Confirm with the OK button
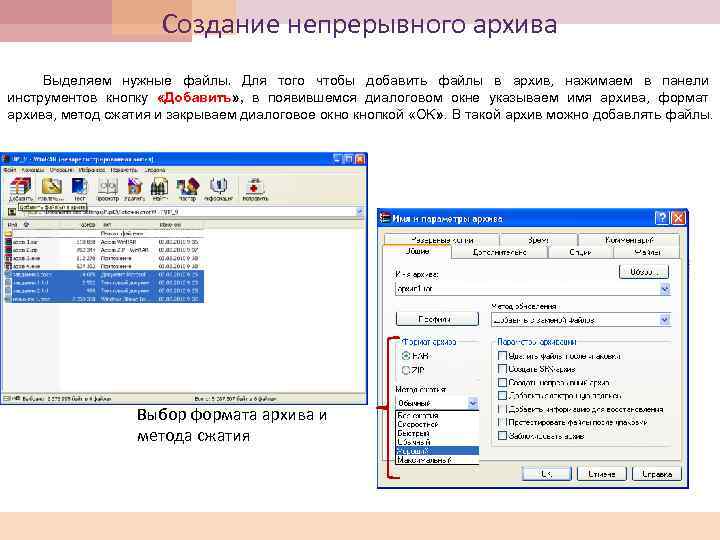Image resolution: width=720 pixels, height=540 pixels. click(546, 474)
